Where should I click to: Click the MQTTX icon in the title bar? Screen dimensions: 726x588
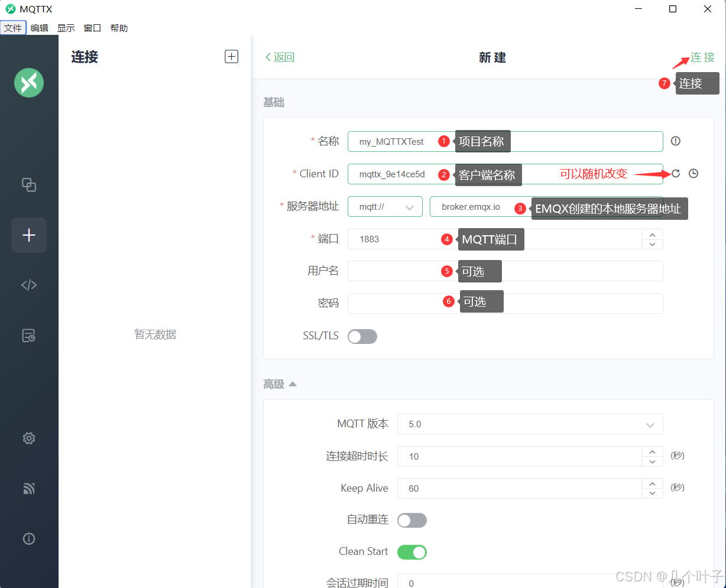click(x=10, y=9)
